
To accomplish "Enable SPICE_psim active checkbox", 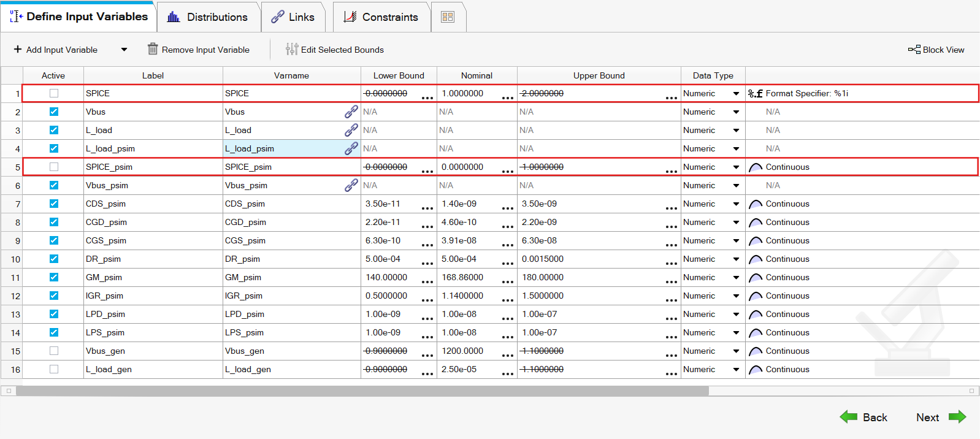I will (54, 167).
